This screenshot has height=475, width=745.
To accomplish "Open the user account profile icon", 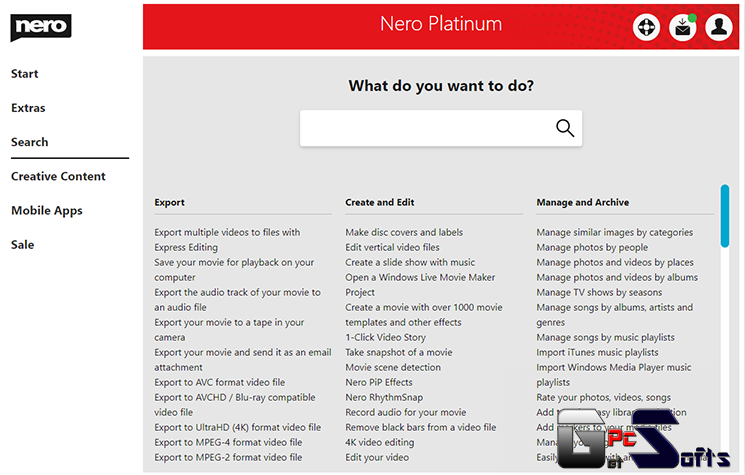I will point(719,27).
